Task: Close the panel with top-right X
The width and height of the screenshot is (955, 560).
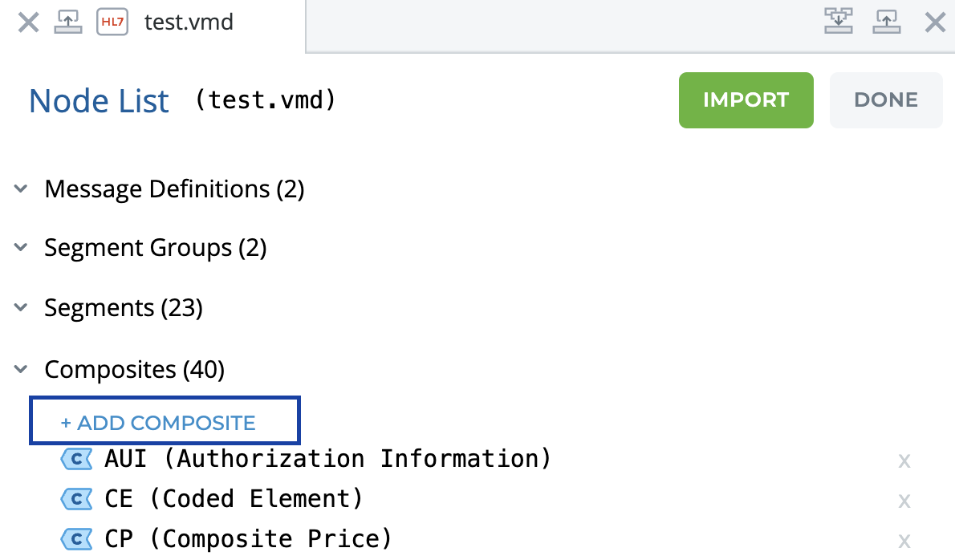Action: (935, 22)
